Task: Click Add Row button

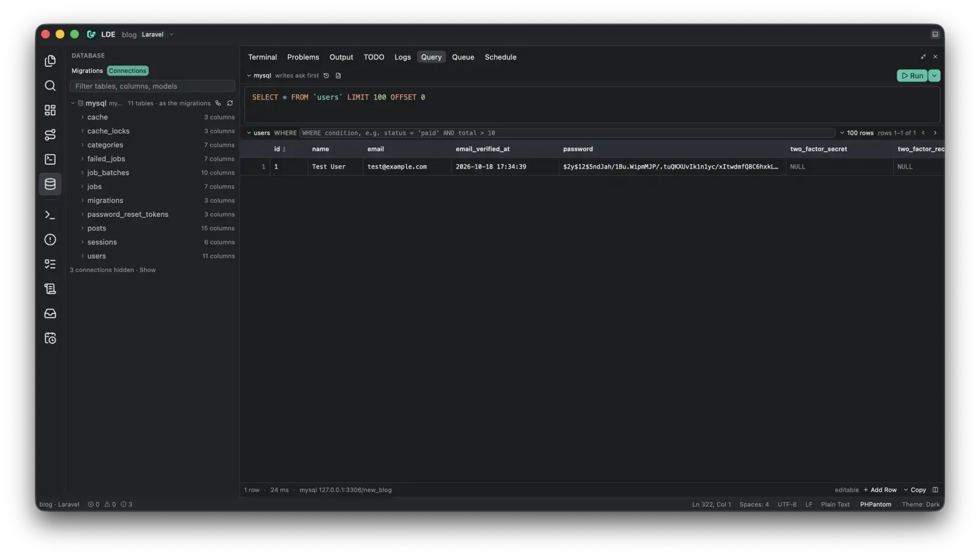Action: 880,490
